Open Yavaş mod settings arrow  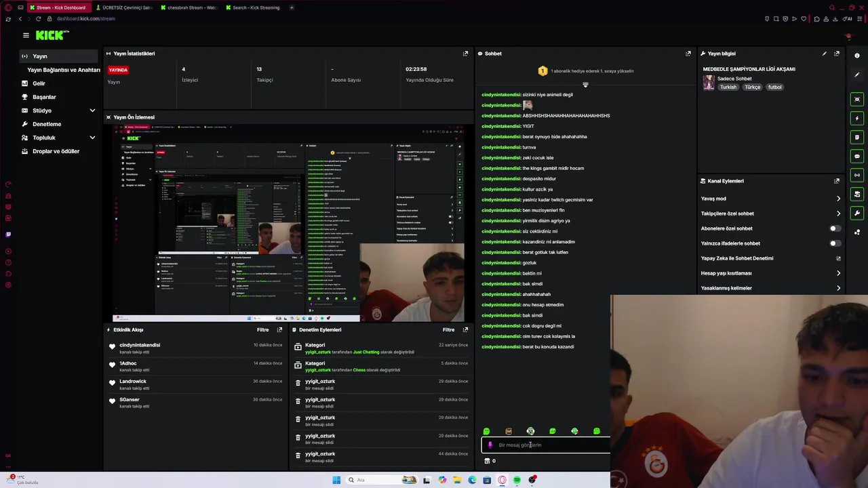pyautogui.click(x=838, y=199)
